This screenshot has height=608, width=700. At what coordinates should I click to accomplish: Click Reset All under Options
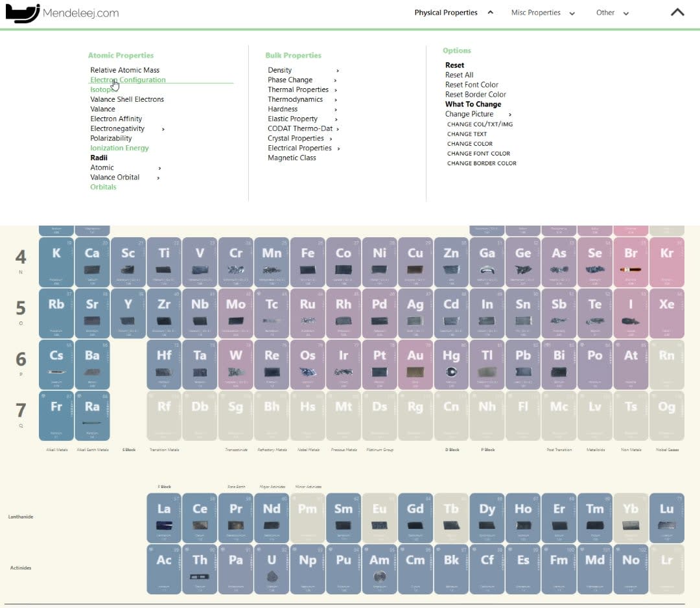[x=458, y=75]
